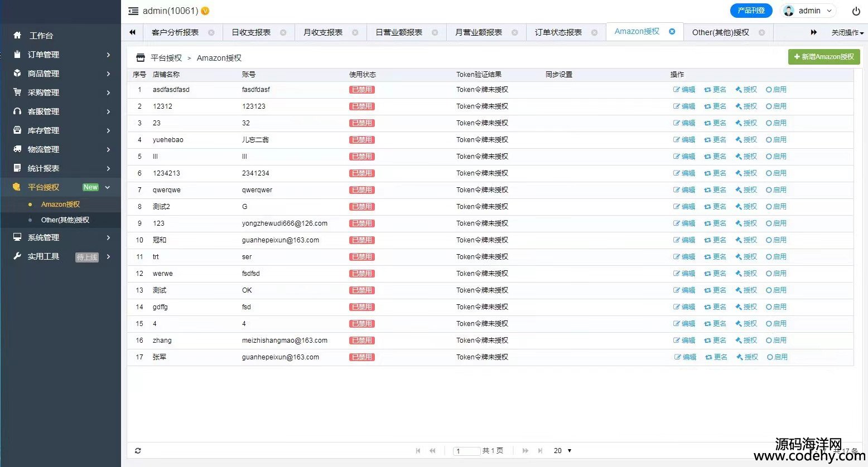Go to first page pagination icon
This screenshot has width=868, height=467.
click(x=418, y=451)
